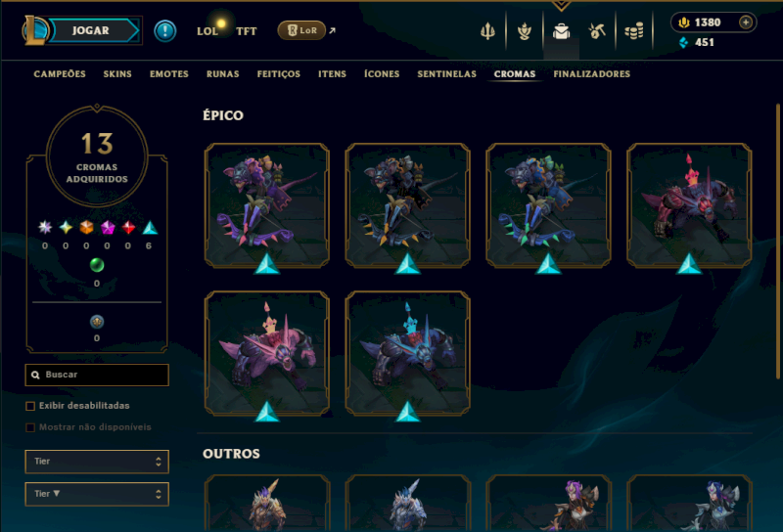Screen dimensions: 783x532
Task: Open the Clash trident icon
Action: (x=487, y=31)
